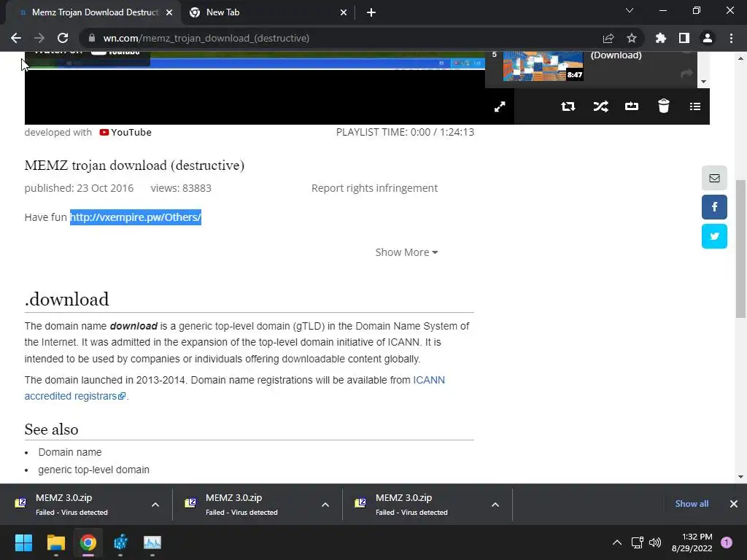
Task: Close the New Tab tab
Action: (344, 12)
